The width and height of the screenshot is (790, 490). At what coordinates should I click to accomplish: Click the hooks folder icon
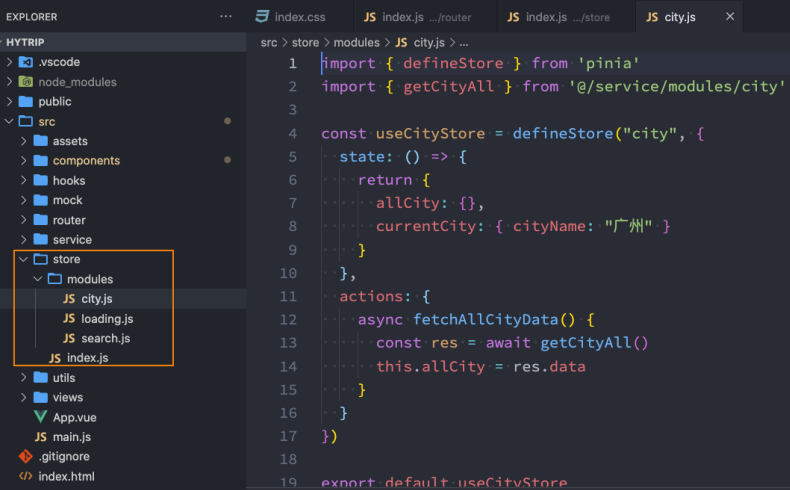click(40, 180)
